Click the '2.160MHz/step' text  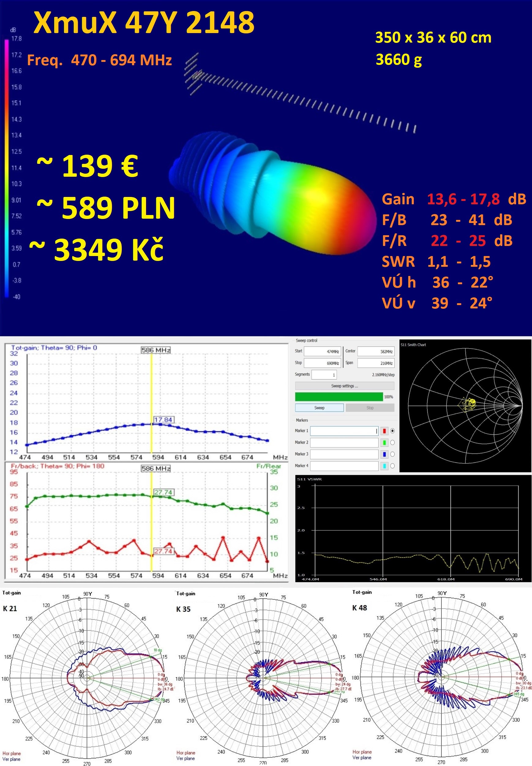click(x=383, y=375)
